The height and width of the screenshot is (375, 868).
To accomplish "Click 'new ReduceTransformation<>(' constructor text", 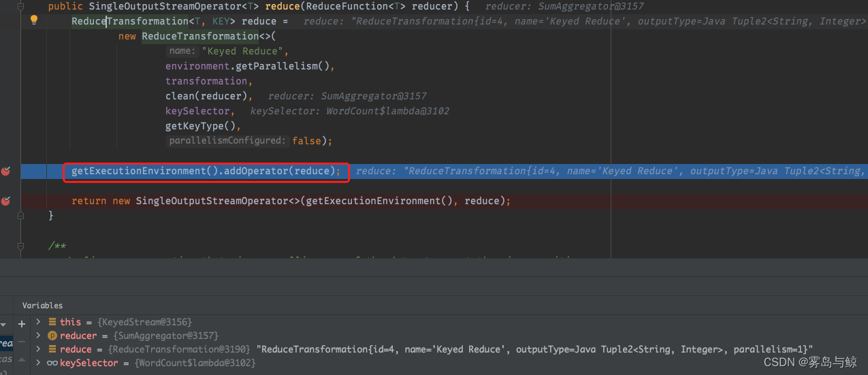I will [197, 36].
